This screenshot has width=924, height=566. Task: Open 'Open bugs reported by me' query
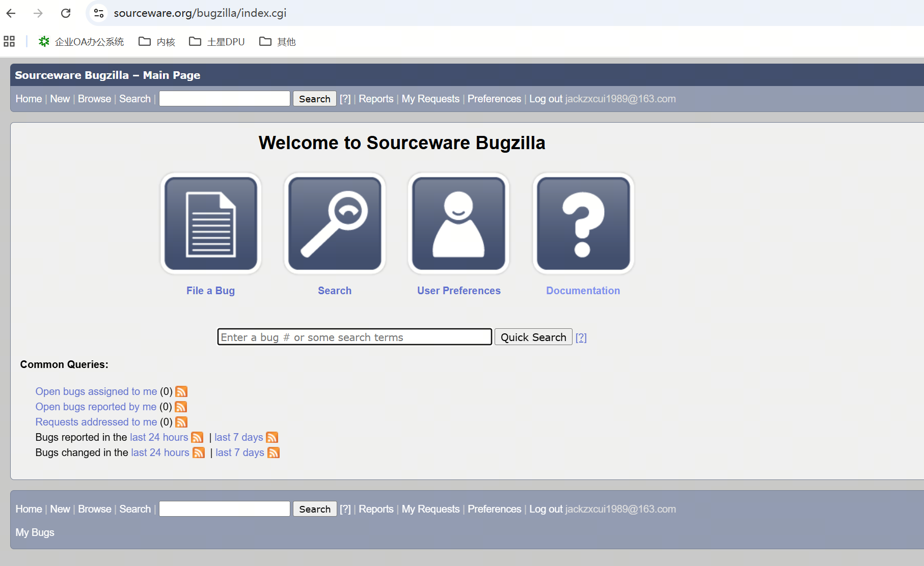(x=96, y=407)
